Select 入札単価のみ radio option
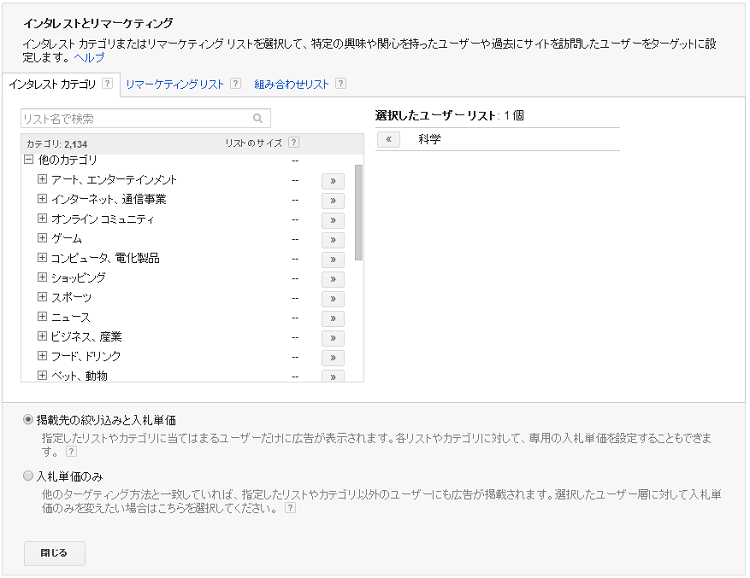Image resolution: width=750 pixels, height=578 pixels. 28,476
